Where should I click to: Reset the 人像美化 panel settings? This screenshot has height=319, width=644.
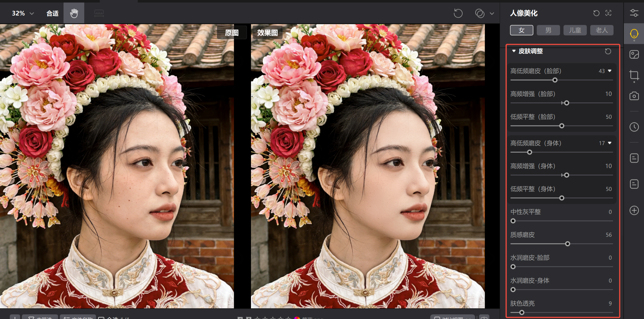(596, 13)
